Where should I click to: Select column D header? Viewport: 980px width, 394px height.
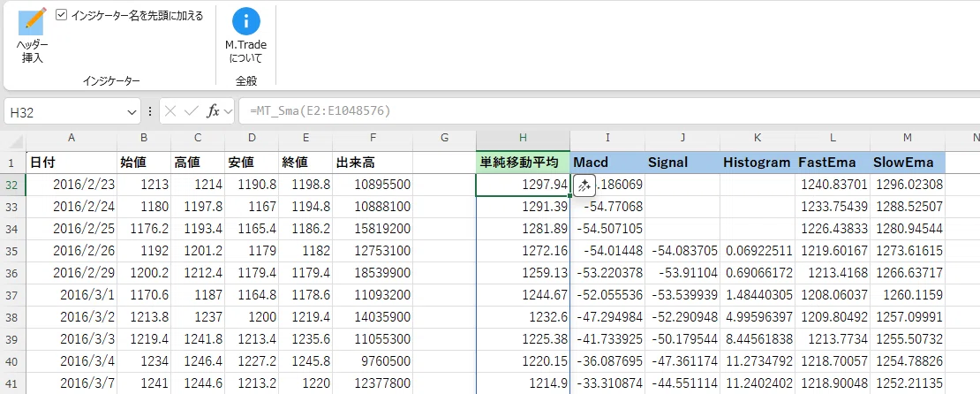[x=252, y=138]
